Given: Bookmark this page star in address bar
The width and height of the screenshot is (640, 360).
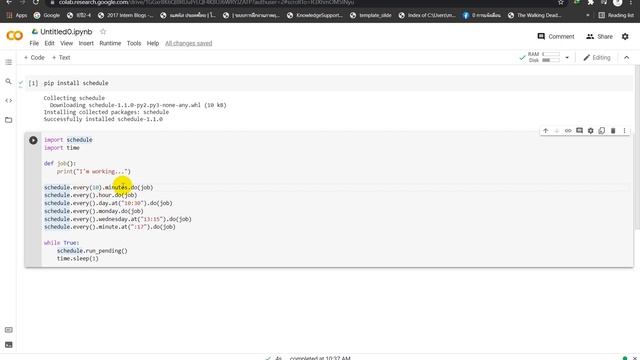Looking at the screenshot, I should tap(561, 2).
